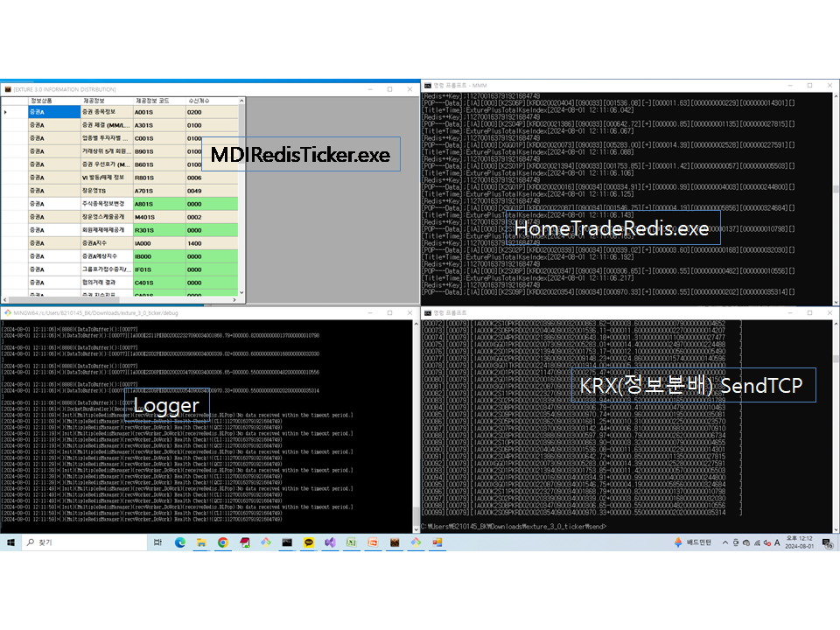840x630 pixels.
Task: Click the MINGW64 window title bar icon
Action: [x=8, y=313]
